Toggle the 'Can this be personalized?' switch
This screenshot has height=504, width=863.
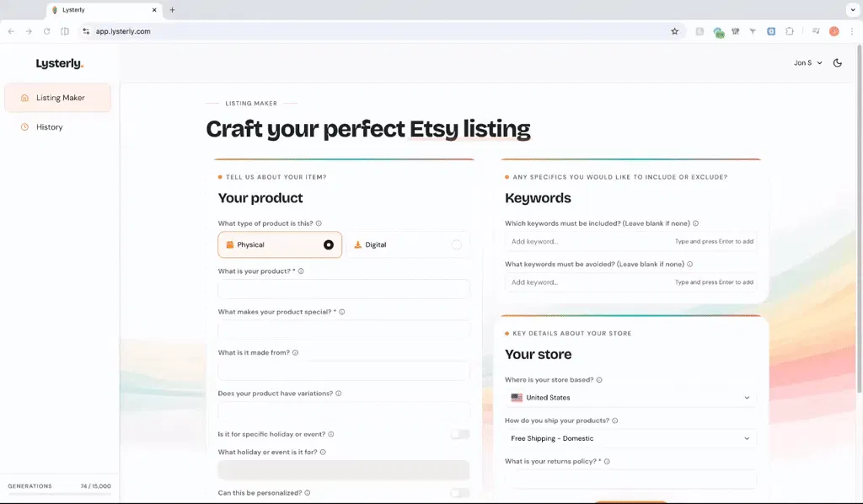click(460, 493)
